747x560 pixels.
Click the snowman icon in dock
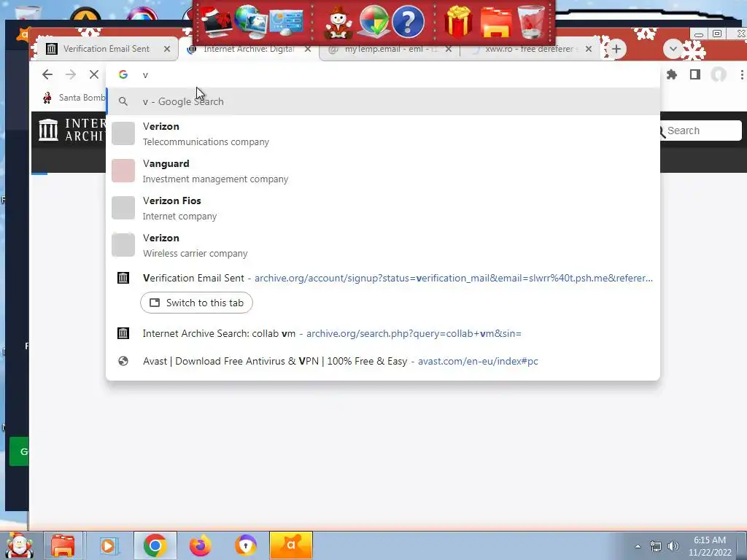(338, 22)
